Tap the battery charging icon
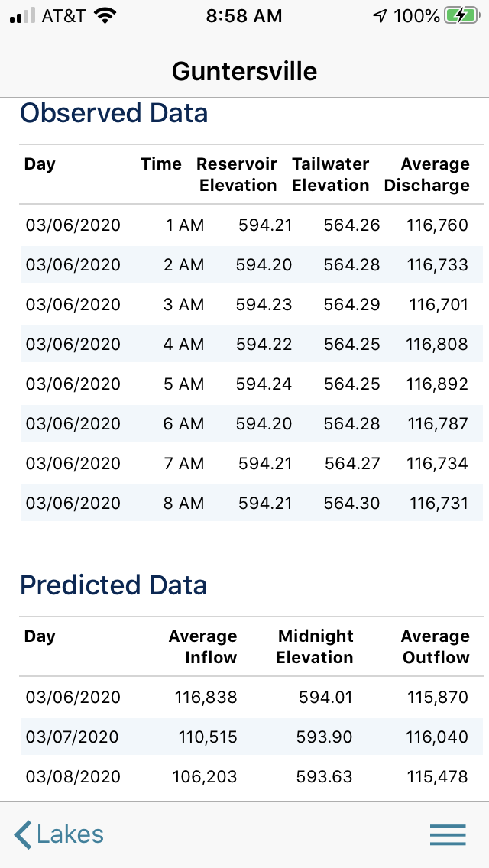 point(461,16)
